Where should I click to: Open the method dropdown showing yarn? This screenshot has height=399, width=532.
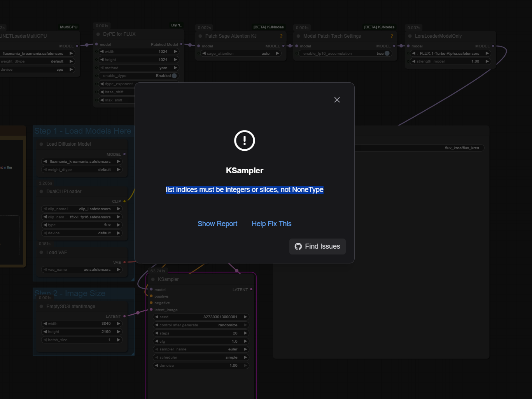click(x=138, y=68)
